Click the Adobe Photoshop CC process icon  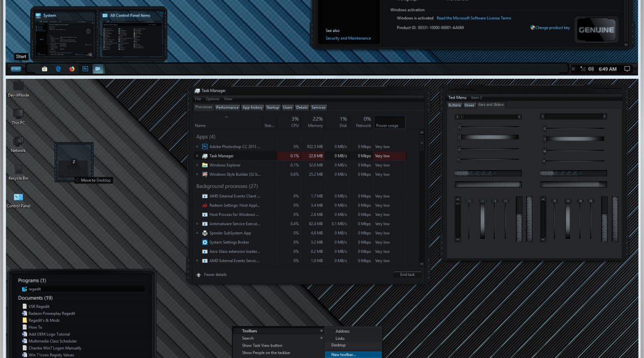205,147
